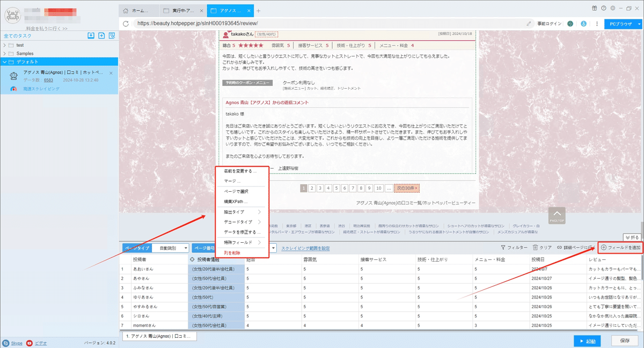The width and height of the screenshot is (644, 348).
Task: Click スクレイピング範囲を設定 link
Action: [305, 248]
